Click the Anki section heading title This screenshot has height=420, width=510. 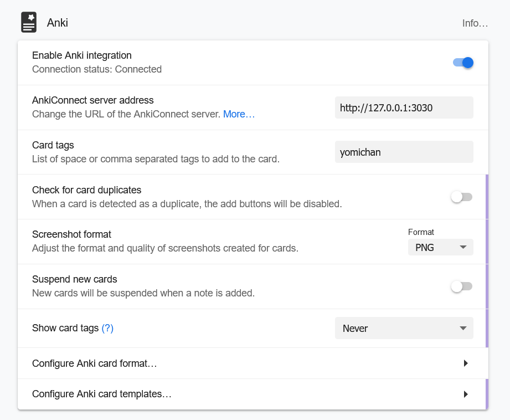[58, 23]
